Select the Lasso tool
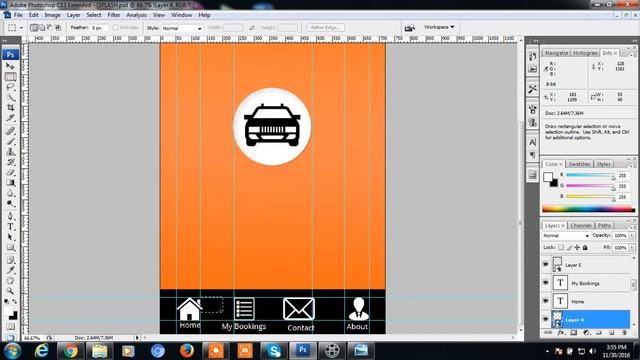Viewport: 640px width, 360px height. click(10, 87)
